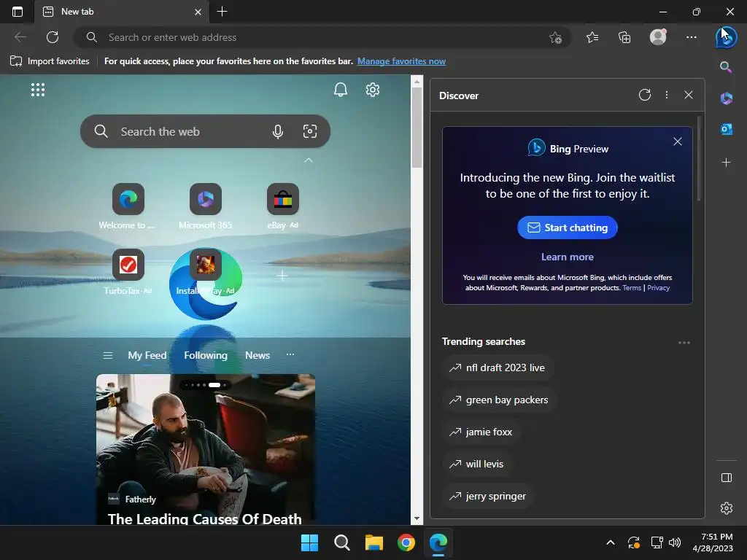
Task: Click scrollbar down arrow on page
Action: 417,518
